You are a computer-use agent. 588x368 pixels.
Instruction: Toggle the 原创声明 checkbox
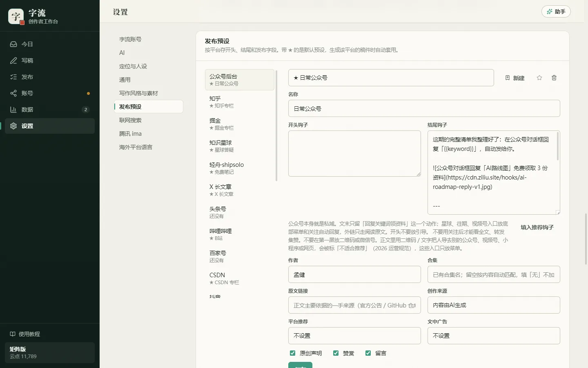pos(292,353)
